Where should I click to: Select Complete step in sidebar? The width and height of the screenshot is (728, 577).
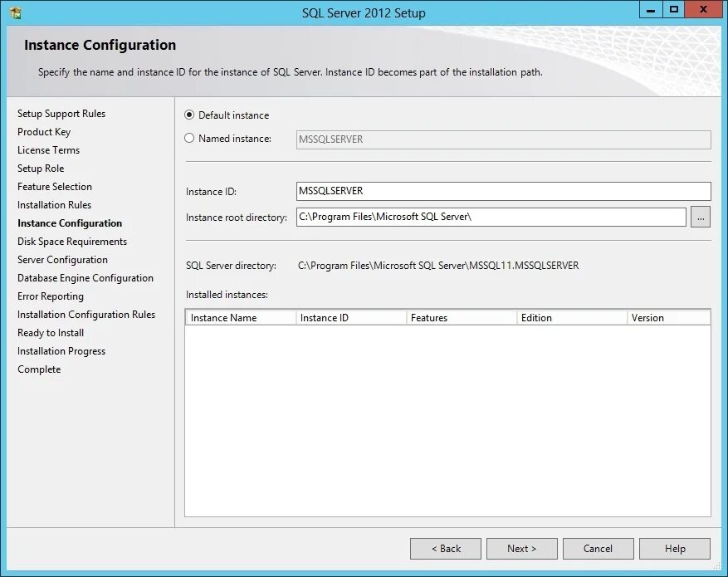coord(39,369)
